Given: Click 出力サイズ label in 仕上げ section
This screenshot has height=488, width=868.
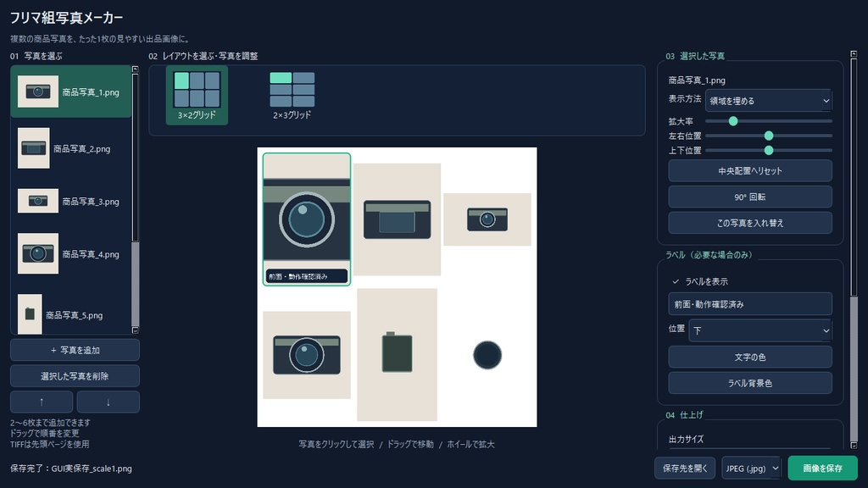Looking at the screenshot, I should 686,440.
